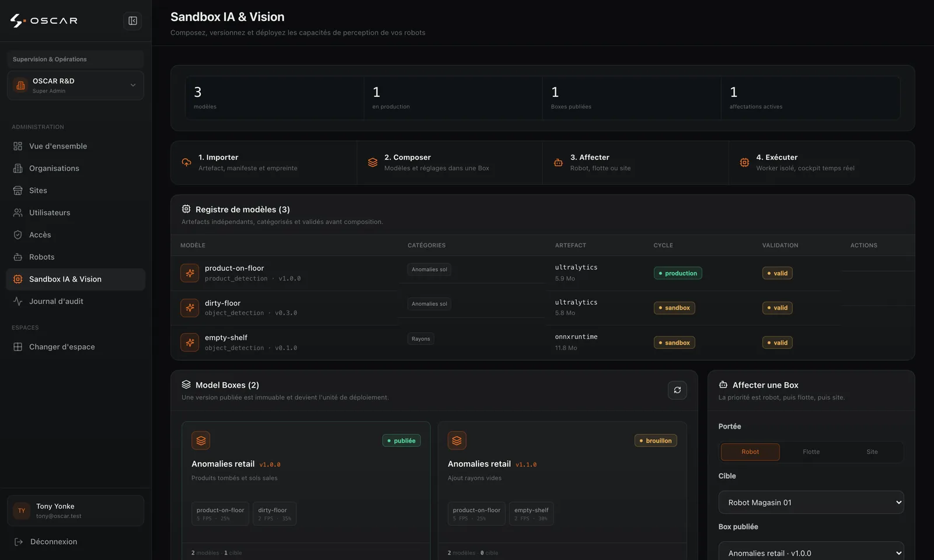Viewport: 934px width, 560px height.
Task: Expand the OSCAR R&D workspace switcher
Action: click(x=75, y=85)
